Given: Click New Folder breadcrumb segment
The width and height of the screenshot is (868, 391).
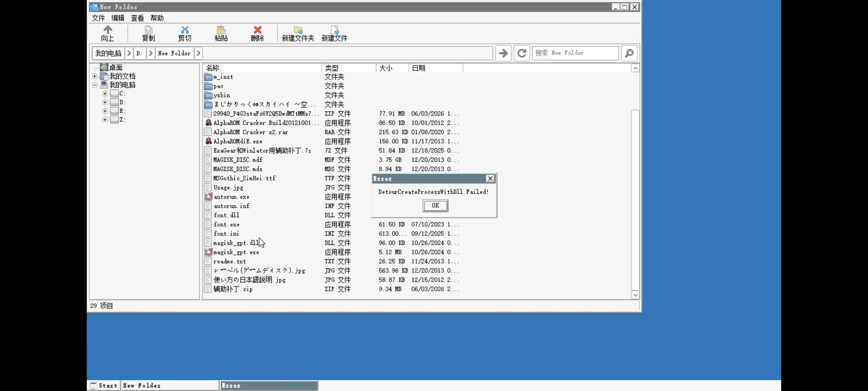Looking at the screenshot, I should click(174, 53).
